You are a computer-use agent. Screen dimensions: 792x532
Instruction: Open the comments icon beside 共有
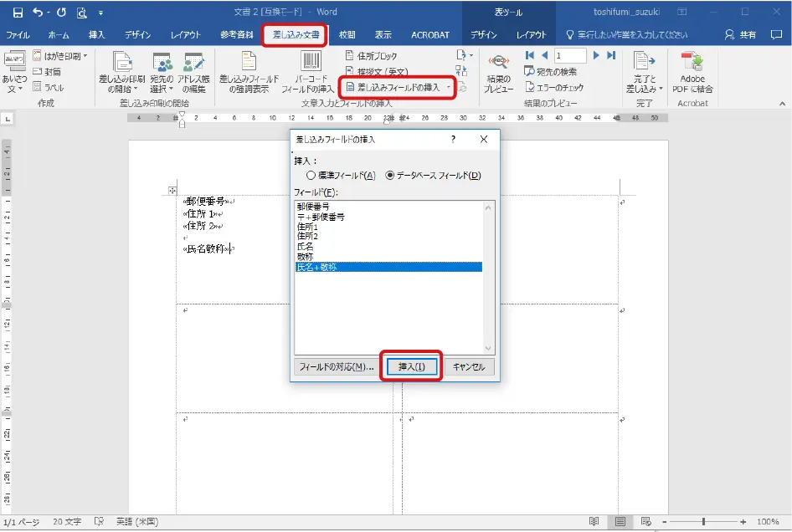pos(776,34)
